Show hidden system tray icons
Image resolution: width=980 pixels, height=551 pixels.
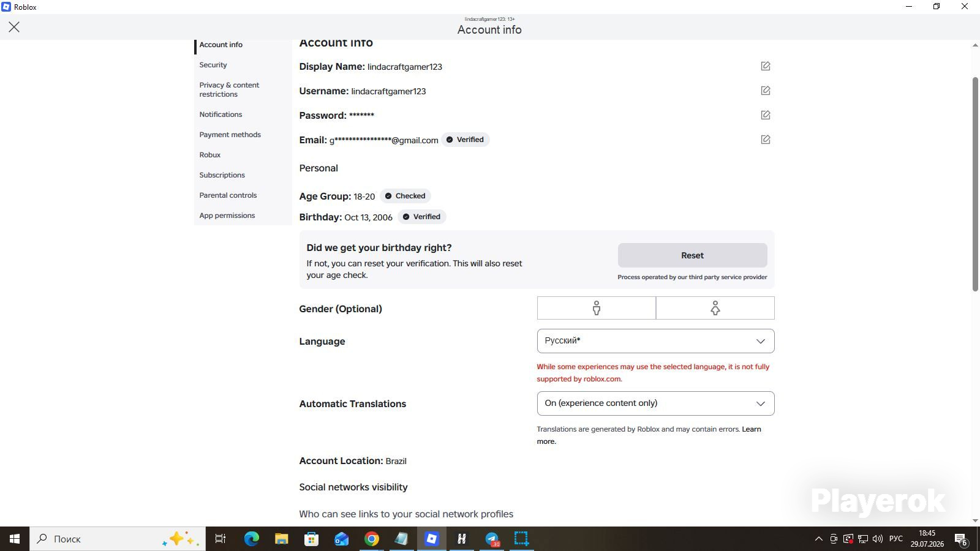coord(818,539)
